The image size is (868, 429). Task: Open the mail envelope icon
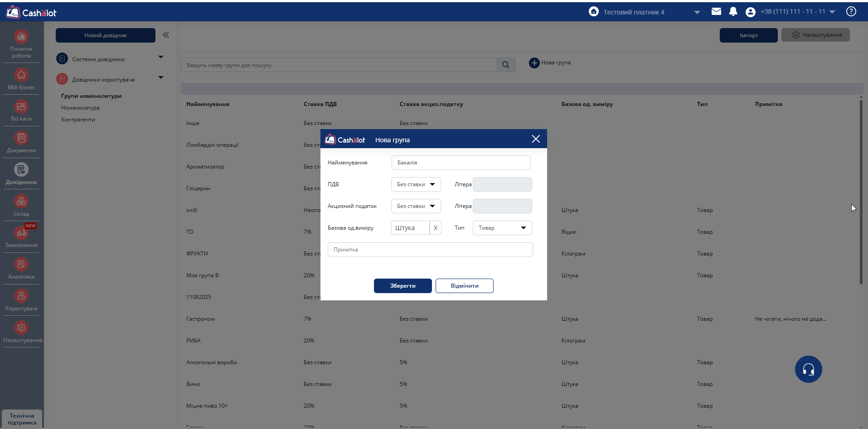coord(716,12)
